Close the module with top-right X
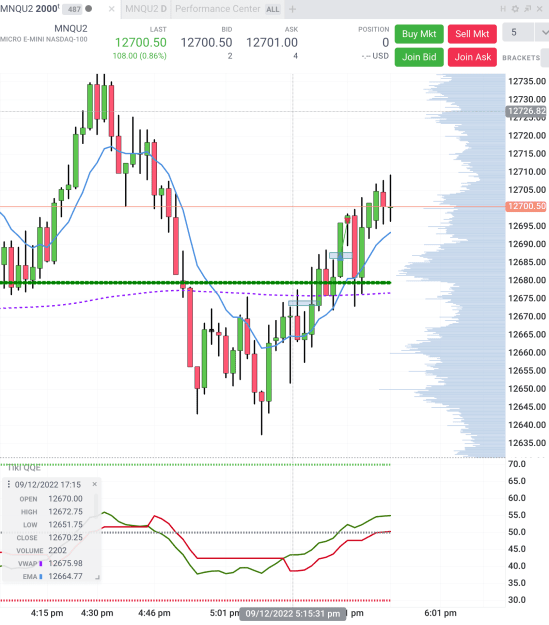 coord(539,9)
